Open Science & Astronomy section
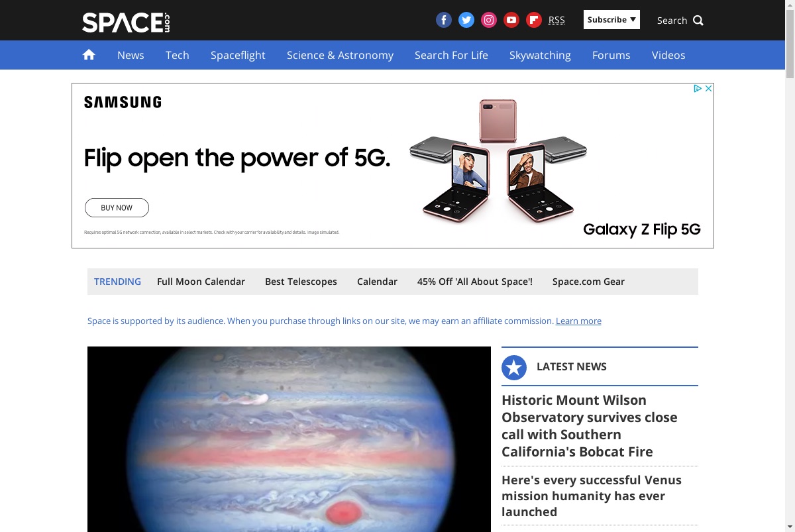The width and height of the screenshot is (795, 532). [340, 55]
